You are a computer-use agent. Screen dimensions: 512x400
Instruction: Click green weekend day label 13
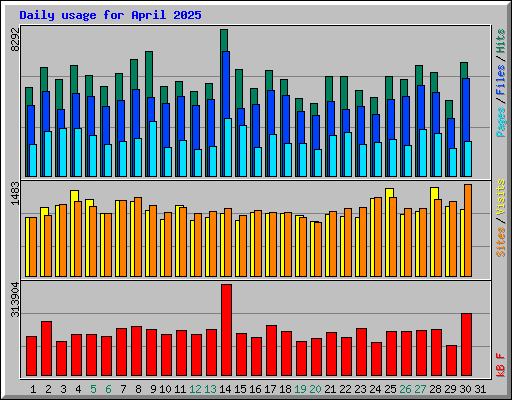pyautogui.click(x=210, y=389)
